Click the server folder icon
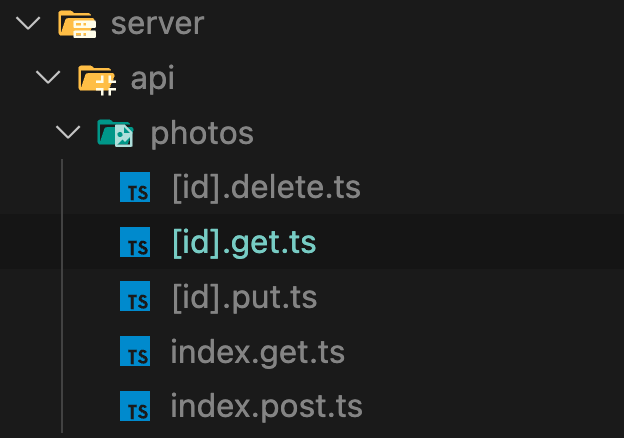624x438 pixels. click(77, 23)
